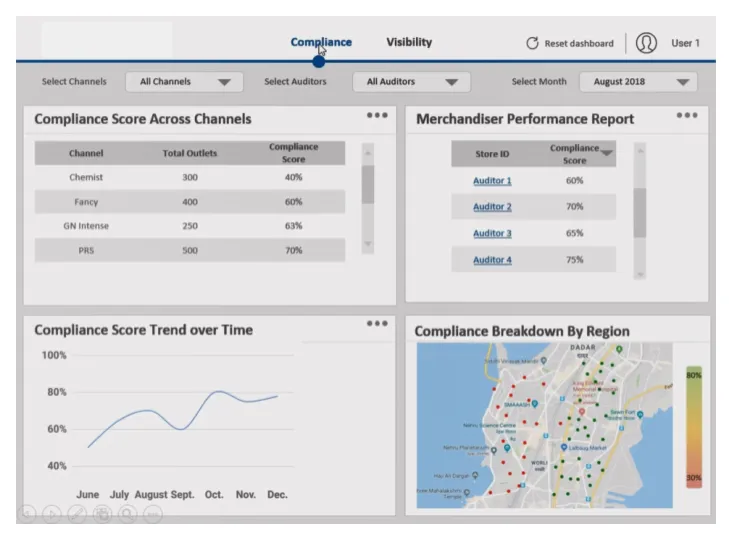The image size is (729, 540).
Task: Open the User 1 profile avatar icon
Action: (x=646, y=43)
